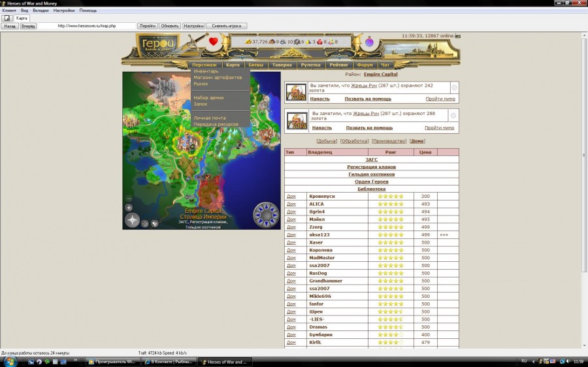Open the Вид menu
Screen dimensions: 588x367
click(24, 10)
